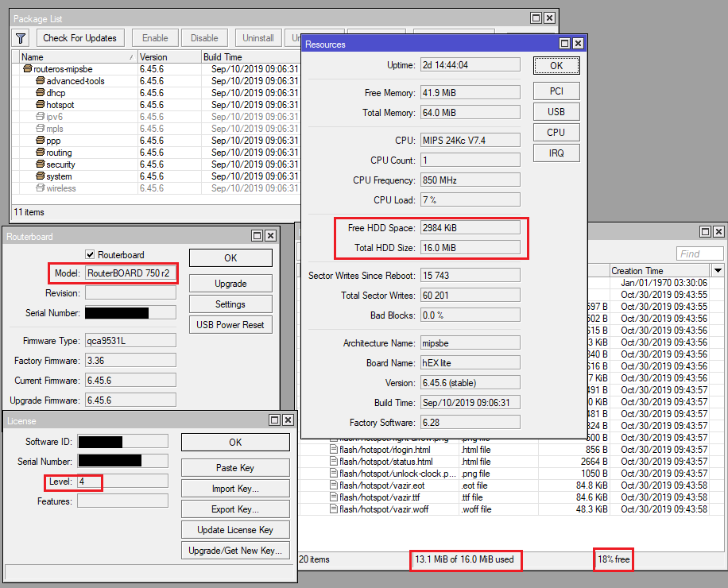Click Update License Key button
The image size is (728, 588).
coord(235,530)
